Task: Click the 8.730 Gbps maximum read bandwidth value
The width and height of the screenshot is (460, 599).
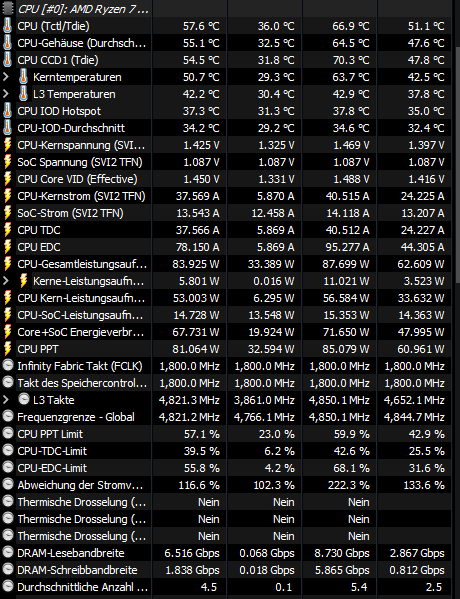Action: [x=342, y=553]
